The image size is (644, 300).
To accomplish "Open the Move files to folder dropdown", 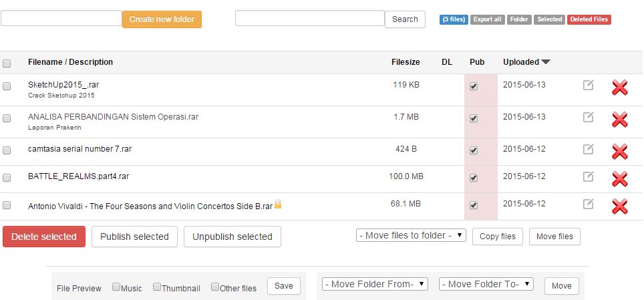I will pyautogui.click(x=411, y=235).
